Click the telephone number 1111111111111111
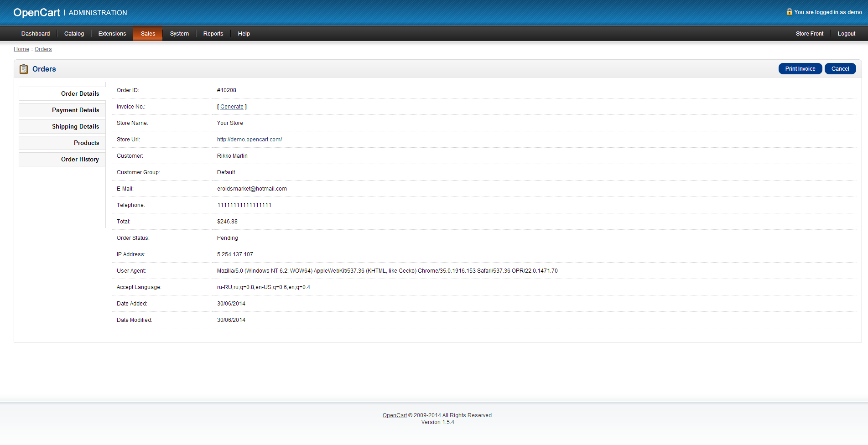 [244, 205]
